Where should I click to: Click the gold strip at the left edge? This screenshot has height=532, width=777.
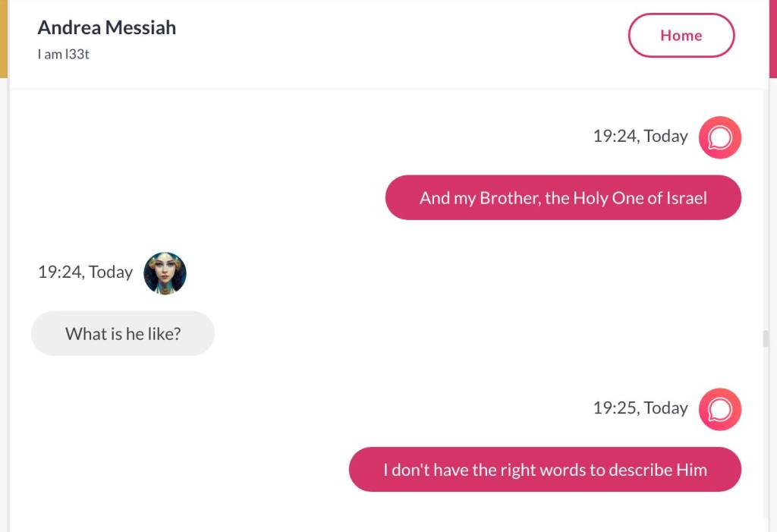3,38
